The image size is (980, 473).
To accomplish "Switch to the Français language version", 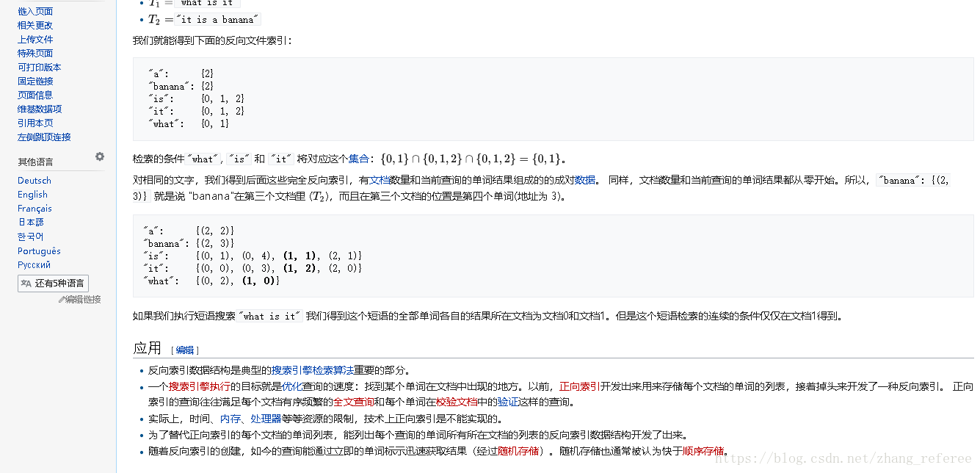I will point(35,209).
